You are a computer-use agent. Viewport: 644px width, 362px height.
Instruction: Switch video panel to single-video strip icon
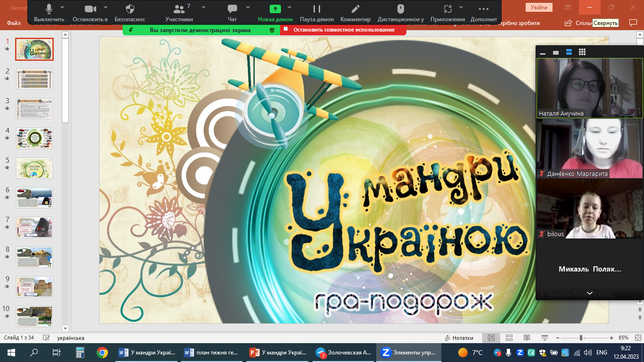(556, 52)
